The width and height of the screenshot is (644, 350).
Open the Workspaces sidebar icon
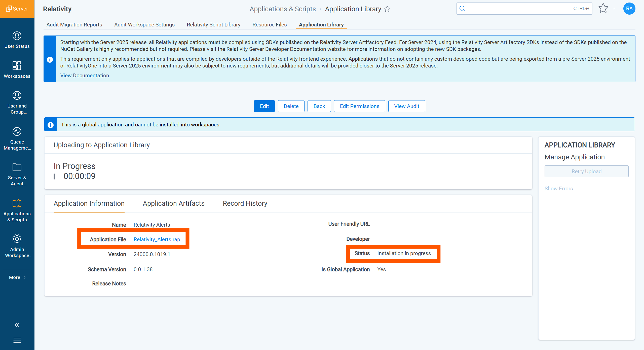(x=17, y=66)
